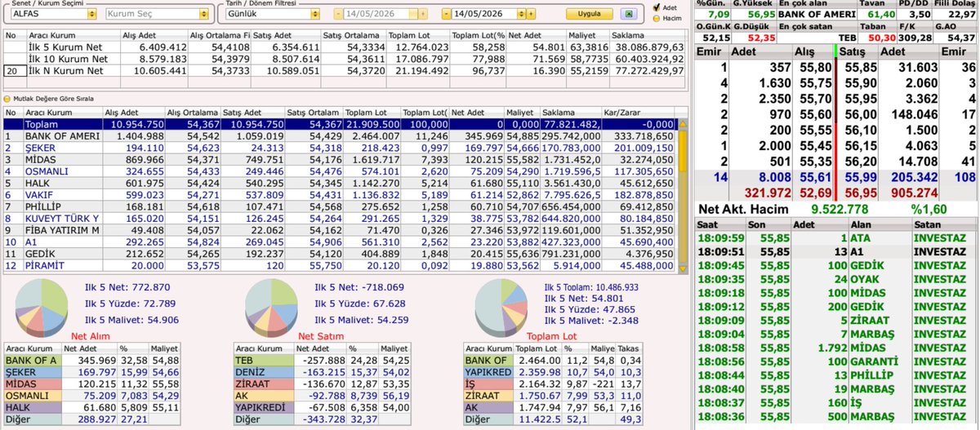980x430 pixels.
Task: Select the 18:08:36 MARBAŞ trade row
Action: coord(835,416)
